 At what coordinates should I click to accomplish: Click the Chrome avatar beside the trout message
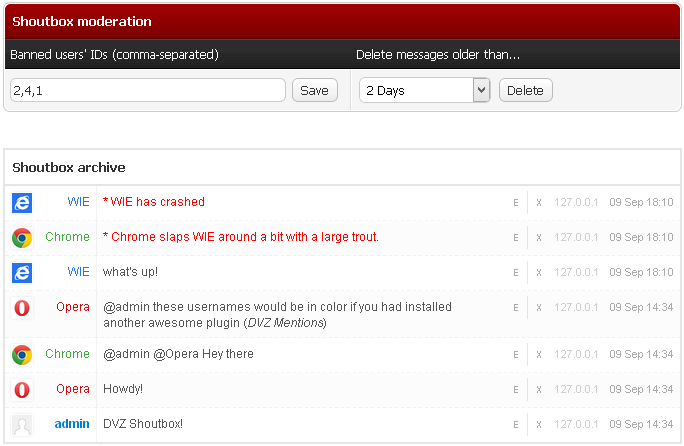click(22, 238)
